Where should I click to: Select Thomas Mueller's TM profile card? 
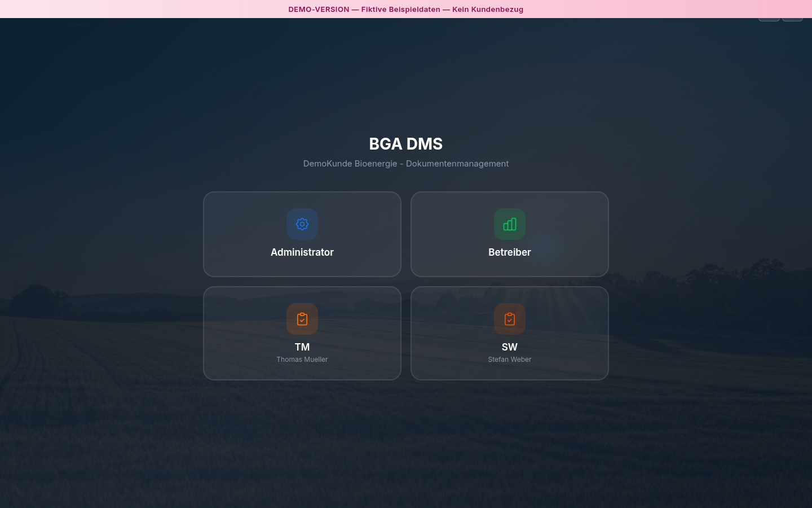[302, 333]
